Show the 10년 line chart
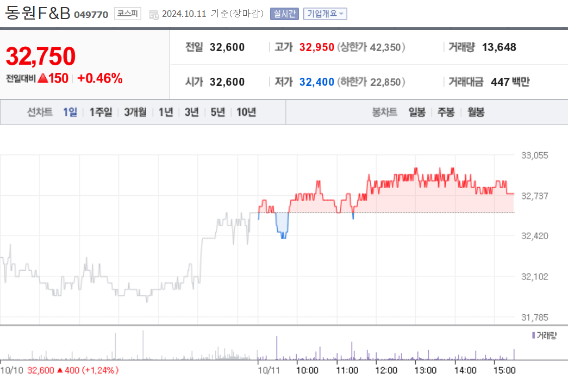Image resolution: width=568 pixels, height=392 pixels. (246, 112)
